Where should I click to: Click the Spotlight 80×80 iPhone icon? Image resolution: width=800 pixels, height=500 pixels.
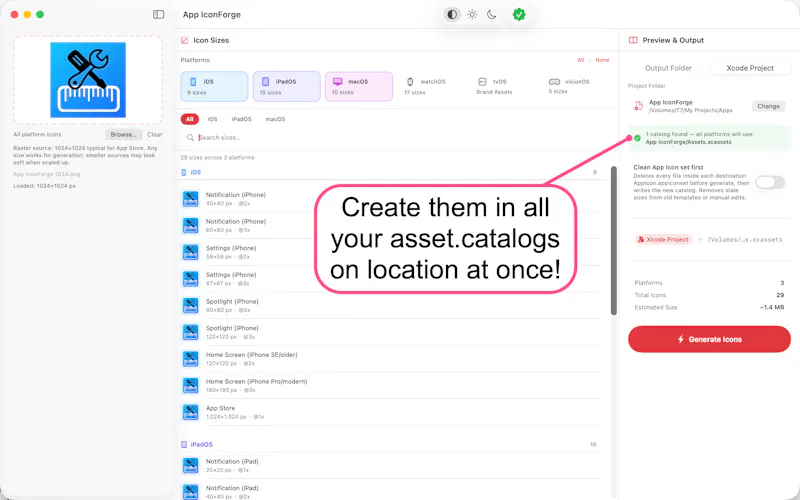(191, 306)
